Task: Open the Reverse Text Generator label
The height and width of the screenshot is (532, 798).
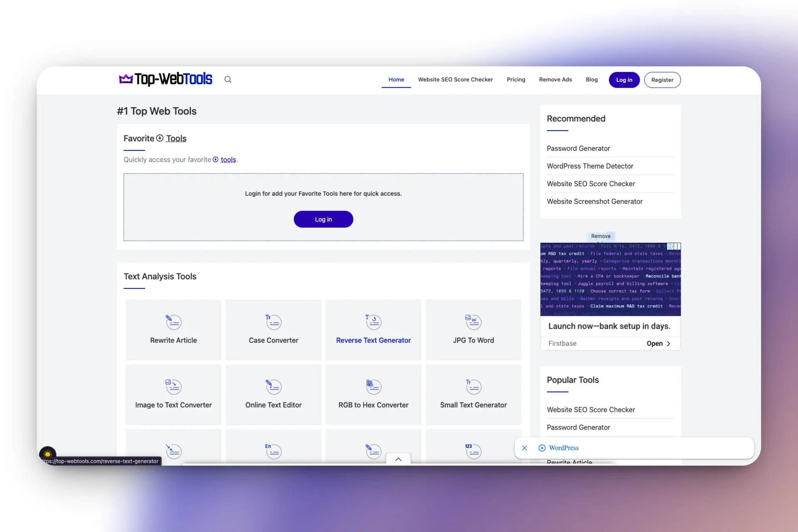Action: coord(373,340)
